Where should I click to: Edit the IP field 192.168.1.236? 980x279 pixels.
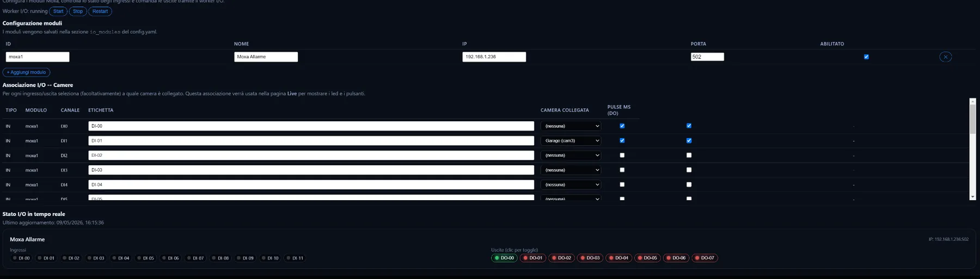494,57
